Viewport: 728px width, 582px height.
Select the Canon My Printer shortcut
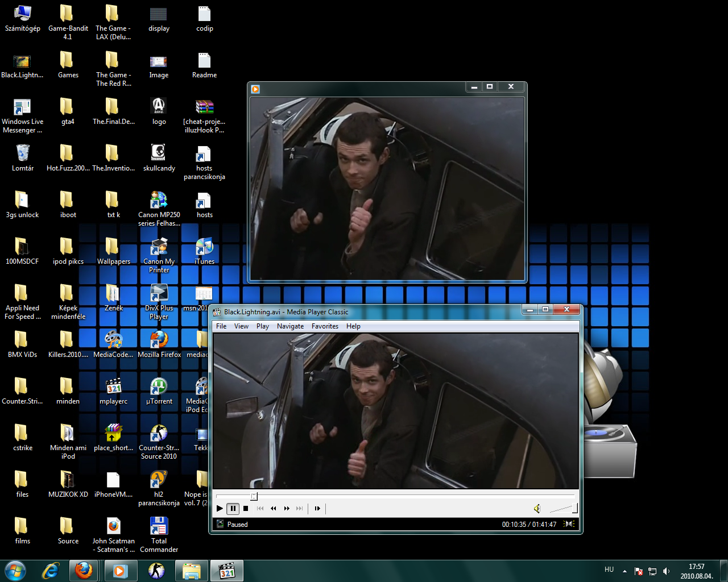pos(159,256)
